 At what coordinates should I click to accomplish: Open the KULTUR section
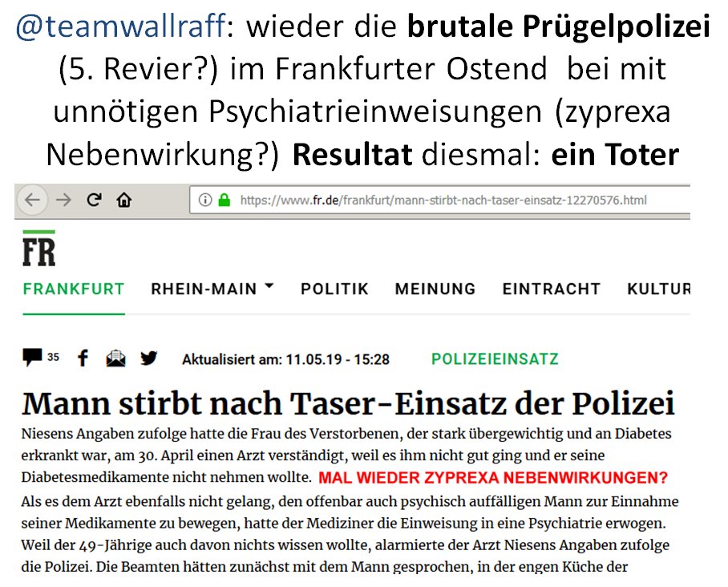point(658,289)
